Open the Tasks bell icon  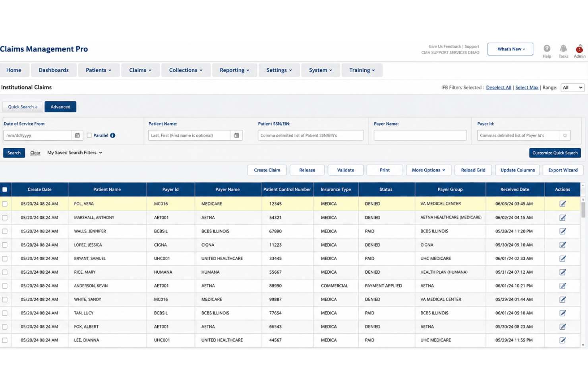point(563,48)
